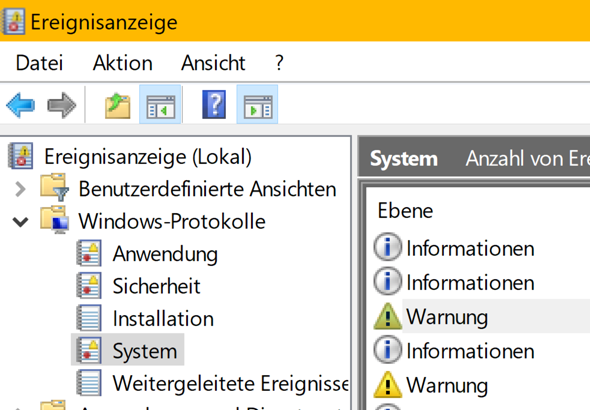Open the Ansicht menu
Viewport: 590px width, 410px height.
pyautogui.click(x=213, y=62)
